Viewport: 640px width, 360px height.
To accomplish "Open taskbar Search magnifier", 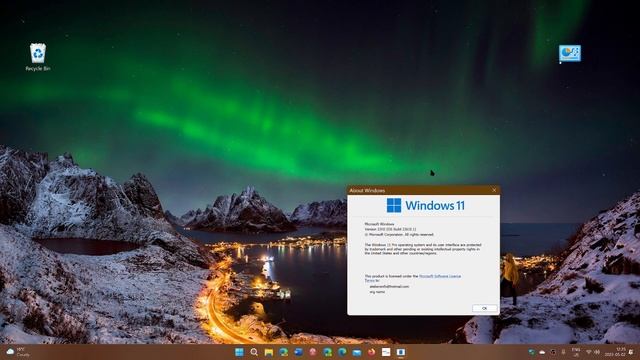I will pyautogui.click(x=254, y=352).
